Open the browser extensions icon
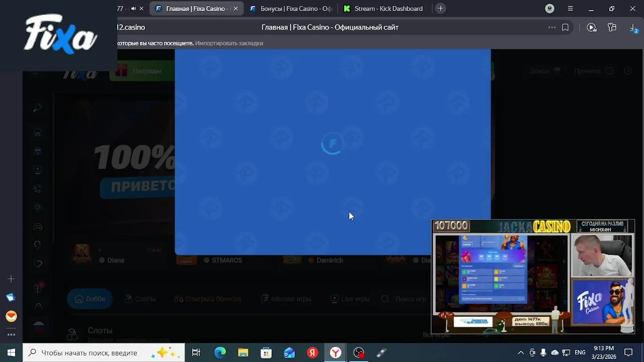Viewport: 644px width, 362px height. coord(612,27)
